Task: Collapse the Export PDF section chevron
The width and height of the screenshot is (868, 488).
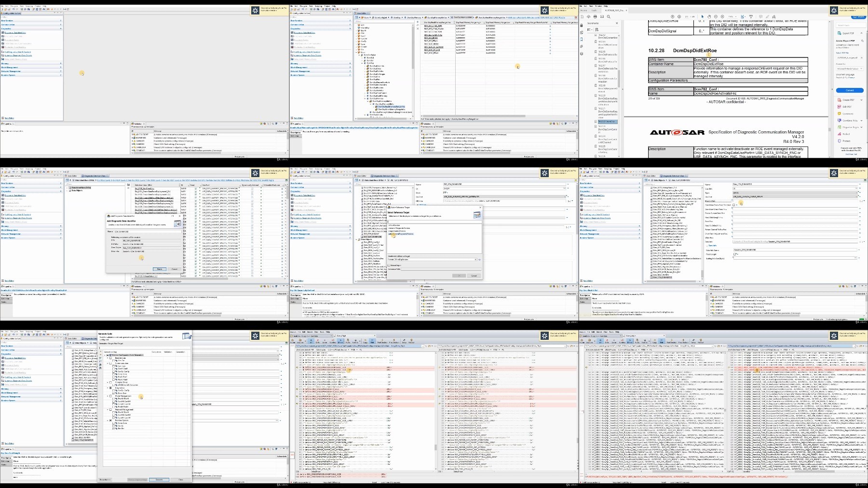Action: pyautogui.click(x=861, y=33)
